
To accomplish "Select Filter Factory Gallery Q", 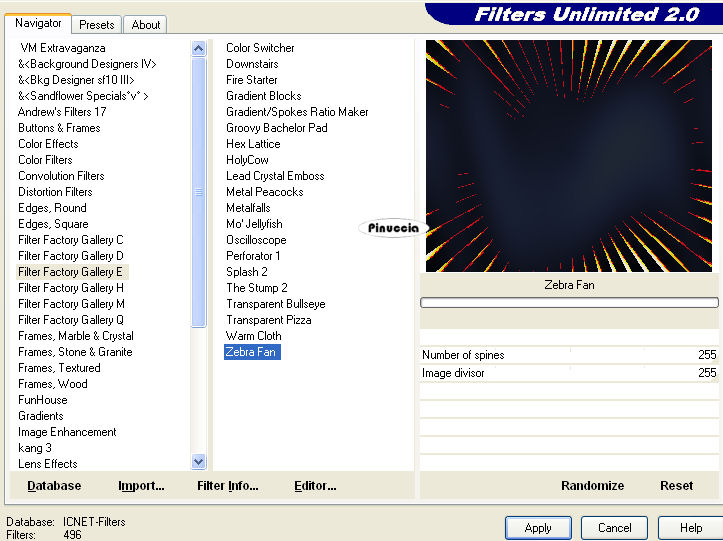I will tap(71, 320).
